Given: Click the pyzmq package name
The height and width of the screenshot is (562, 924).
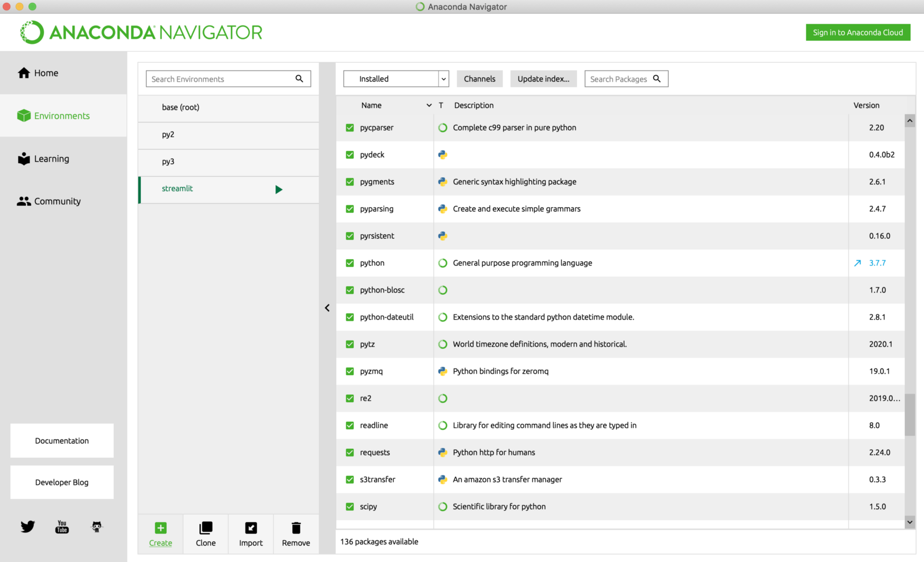Looking at the screenshot, I should click(x=371, y=372).
